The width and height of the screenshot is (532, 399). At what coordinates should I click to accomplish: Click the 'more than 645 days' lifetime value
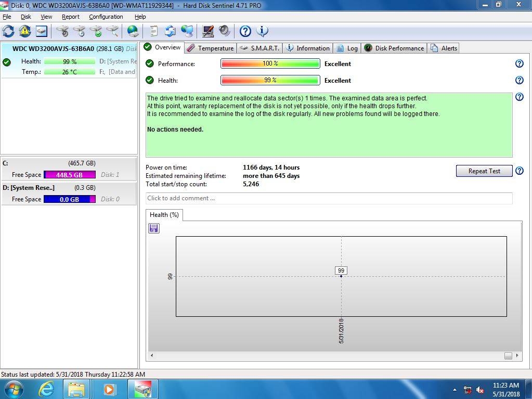[271, 176]
